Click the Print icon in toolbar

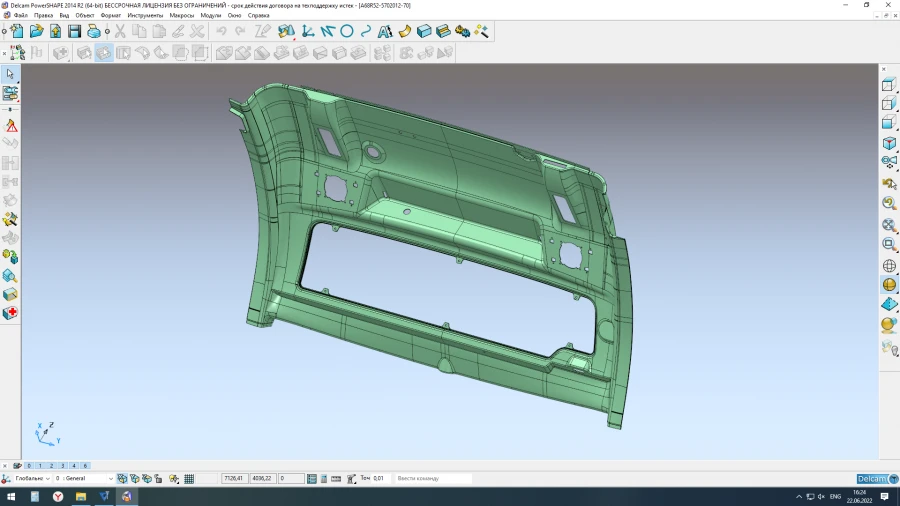click(94, 32)
